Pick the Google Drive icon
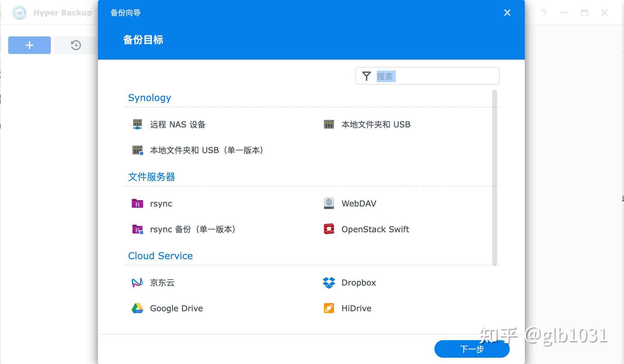624x364 pixels. (x=137, y=308)
